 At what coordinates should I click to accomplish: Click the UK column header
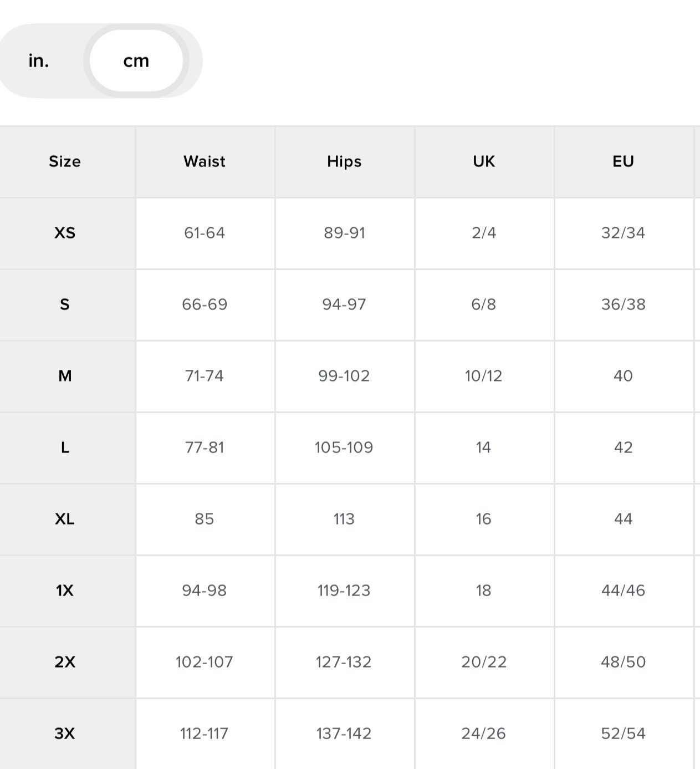click(484, 161)
